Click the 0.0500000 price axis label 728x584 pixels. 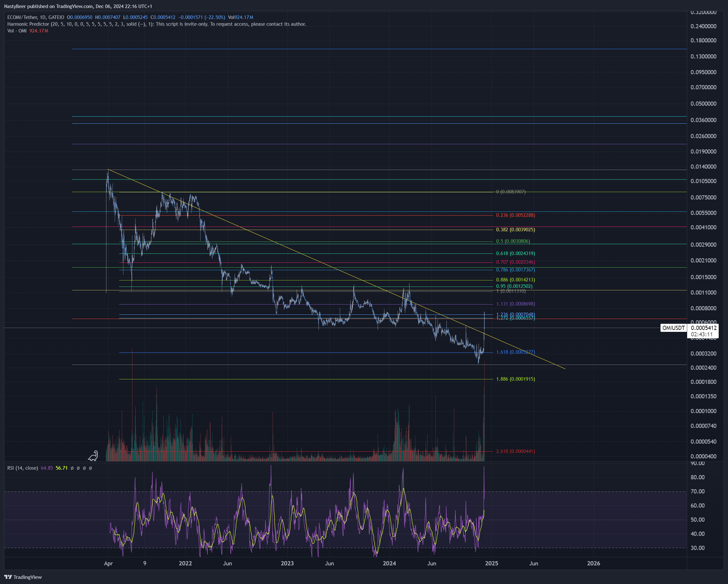[x=703, y=103]
